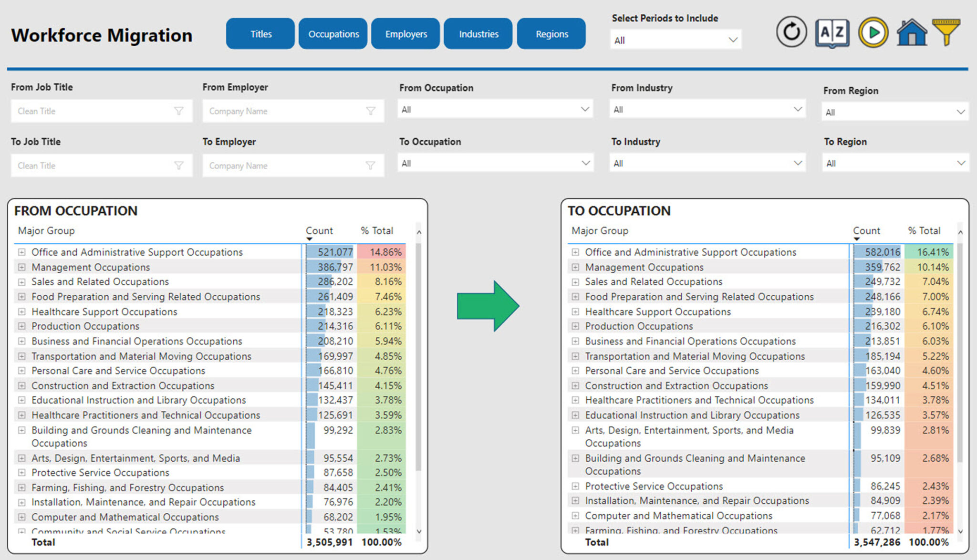This screenshot has width=977, height=560.
Task: Click the filter icon in From Employer field
Action: [371, 111]
